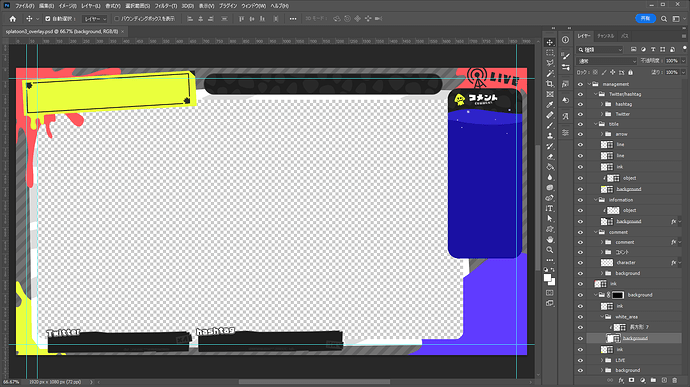Click the opacity (不透明度) value field
The height and width of the screenshot is (387, 690).
click(672, 61)
